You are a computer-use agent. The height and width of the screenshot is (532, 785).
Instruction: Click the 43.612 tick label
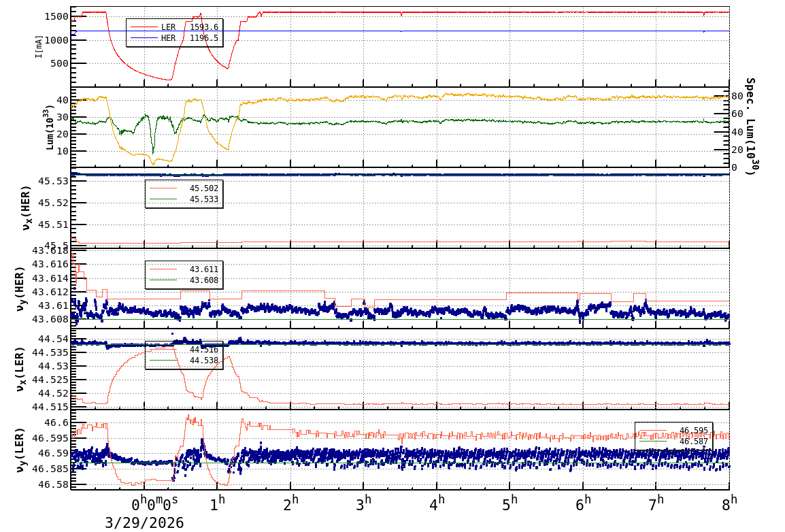50,292
